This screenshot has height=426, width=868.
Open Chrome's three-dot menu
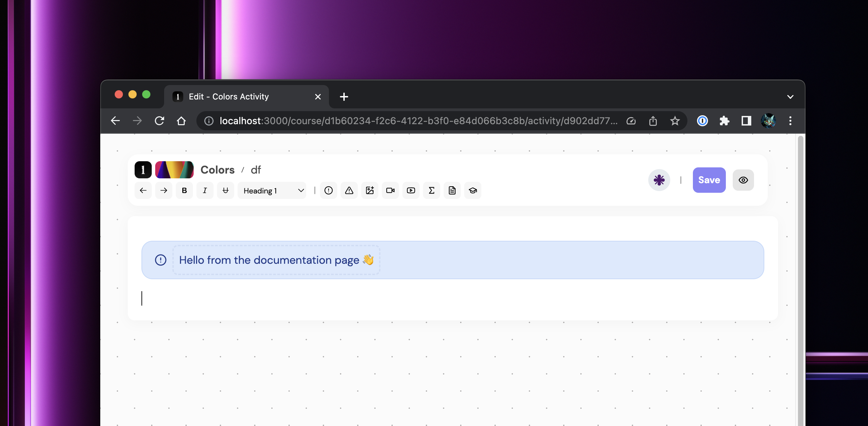pyautogui.click(x=790, y=121)
